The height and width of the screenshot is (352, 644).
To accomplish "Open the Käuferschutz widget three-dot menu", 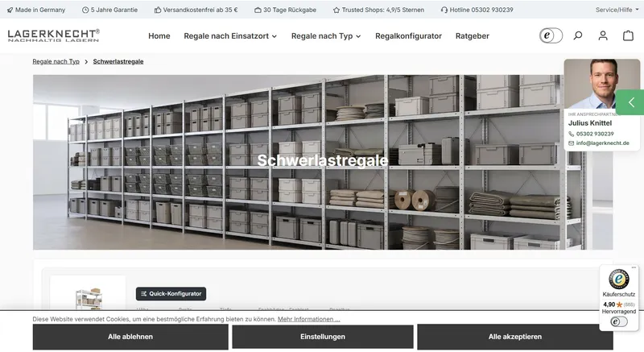I will tap(634, 267).
